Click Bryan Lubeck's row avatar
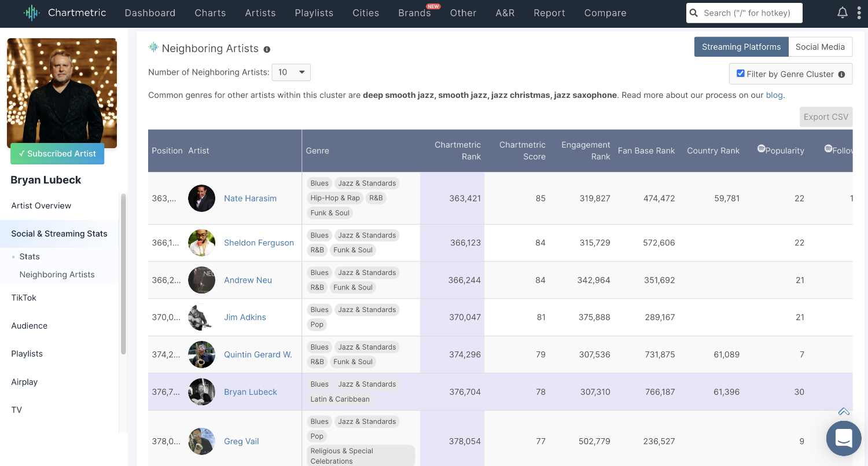This screenshot has width=868, height=466. (x=202, y=392)
